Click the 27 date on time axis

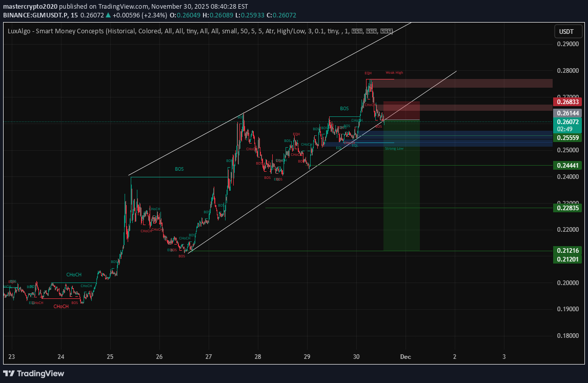[x=208, y=356]
